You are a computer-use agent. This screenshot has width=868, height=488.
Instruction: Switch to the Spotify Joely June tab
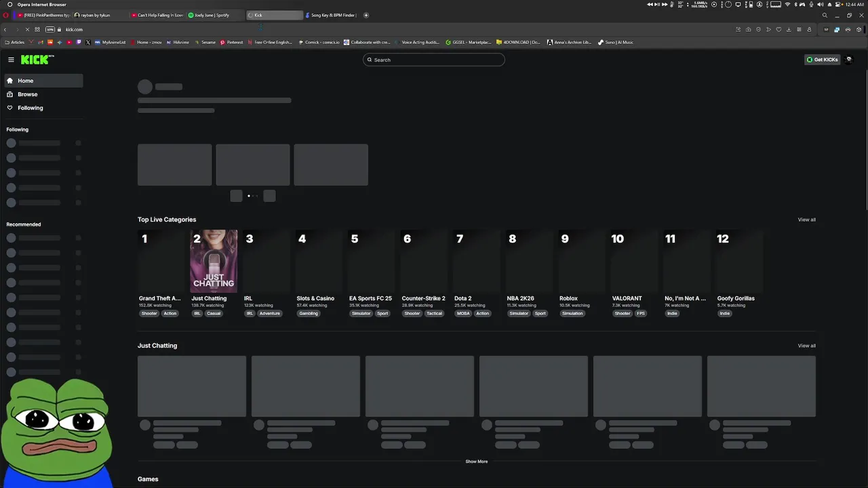(215, 15)
